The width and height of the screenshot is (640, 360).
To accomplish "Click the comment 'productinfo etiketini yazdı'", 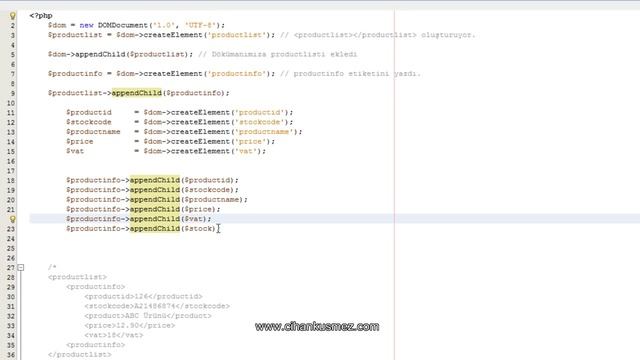I will coord(352,74).
